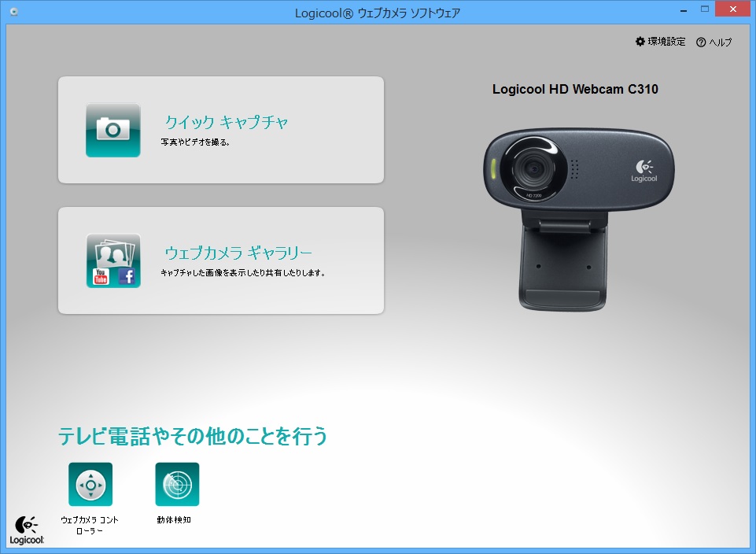The height and width of the screenshot is (554, 756).
Task: Maximize the Logicool window
Action: (x=705, y=9)
